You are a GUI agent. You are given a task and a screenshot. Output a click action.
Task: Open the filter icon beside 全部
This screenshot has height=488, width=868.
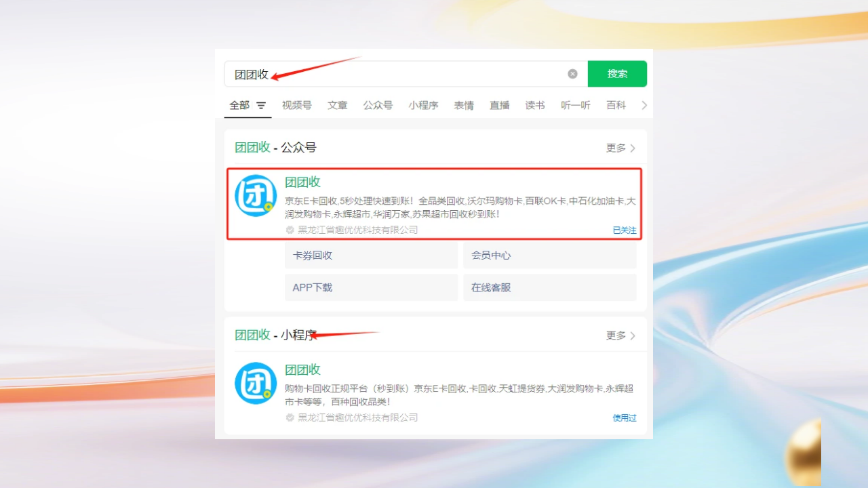coord(261,106)
